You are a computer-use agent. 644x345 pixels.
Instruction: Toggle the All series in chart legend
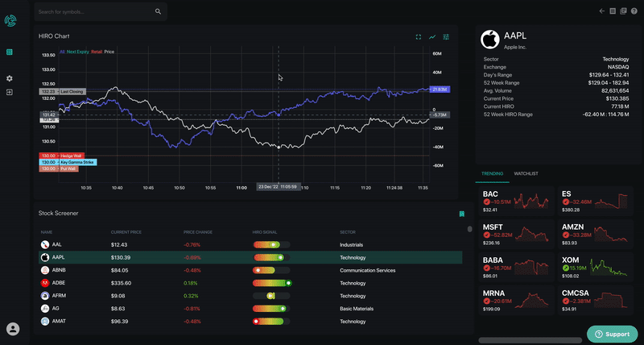[x=62, y=52]
